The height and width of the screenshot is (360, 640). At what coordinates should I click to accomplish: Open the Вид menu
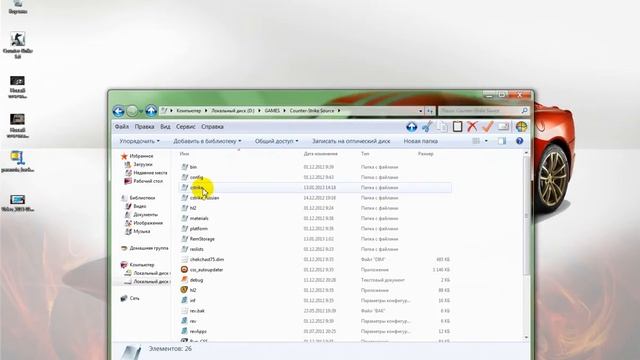[x=165, y=127]
